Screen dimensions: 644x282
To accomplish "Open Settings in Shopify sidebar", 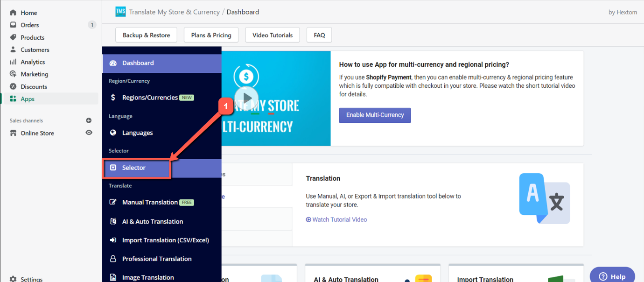I will click(32, 279).
